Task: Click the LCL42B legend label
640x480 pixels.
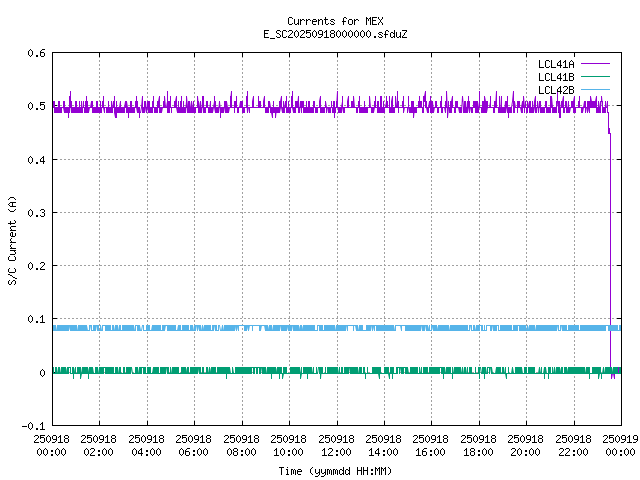Action: 556,90
